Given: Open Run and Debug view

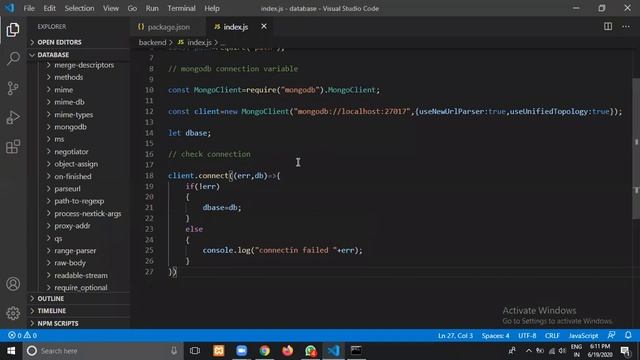Looking at the screenshot, I should (13, 118).
